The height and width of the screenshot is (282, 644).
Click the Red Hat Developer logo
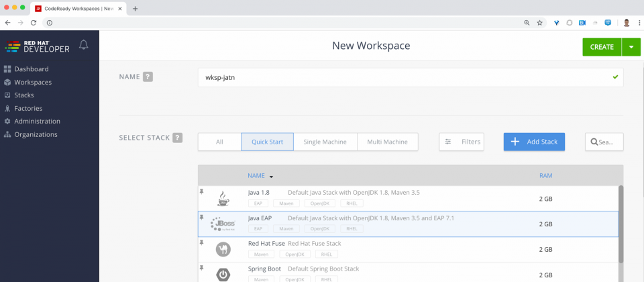pyautogui.click(x=38, y=46)
